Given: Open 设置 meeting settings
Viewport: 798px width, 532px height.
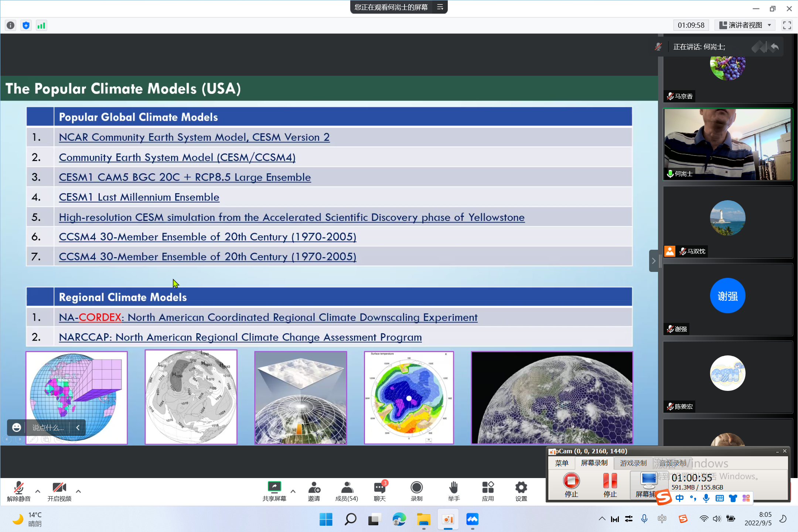Looking at the screenshot, I should click(x=521, y=491).
